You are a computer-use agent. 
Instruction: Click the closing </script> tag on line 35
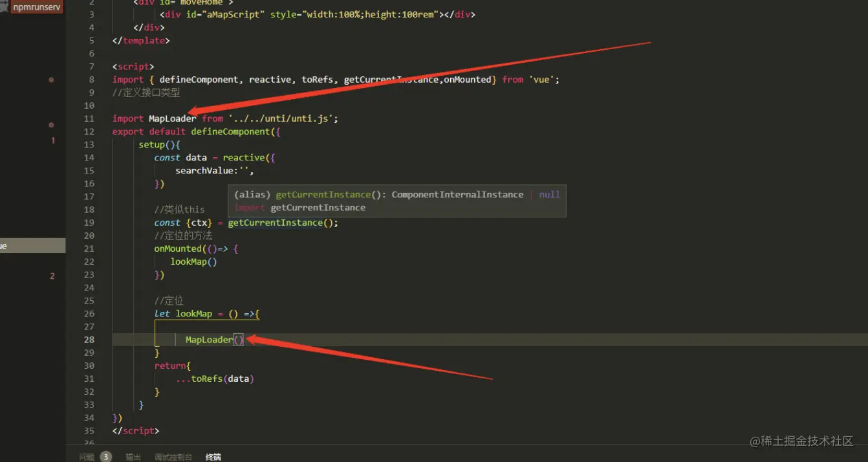click(x=136, y=430)
